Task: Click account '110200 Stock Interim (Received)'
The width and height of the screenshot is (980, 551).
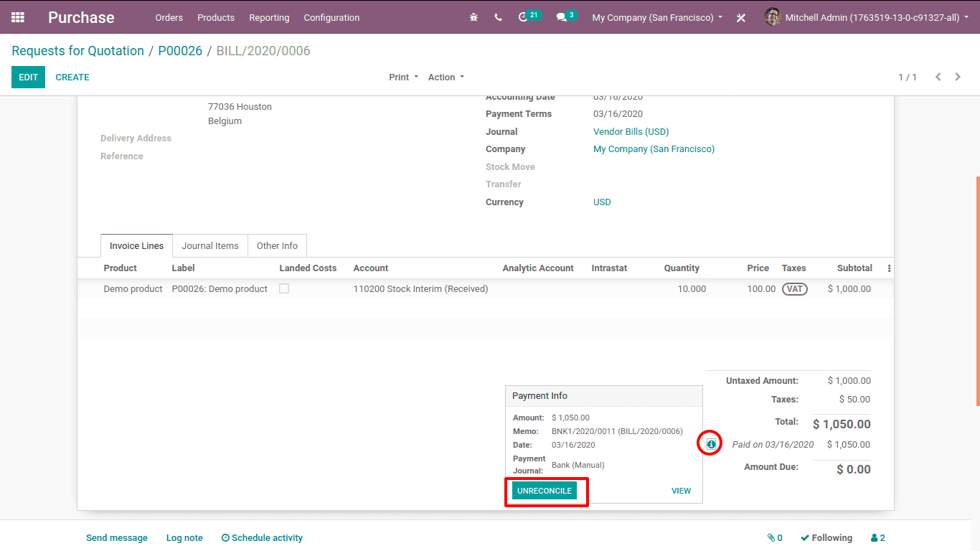Action: (420, 289)
